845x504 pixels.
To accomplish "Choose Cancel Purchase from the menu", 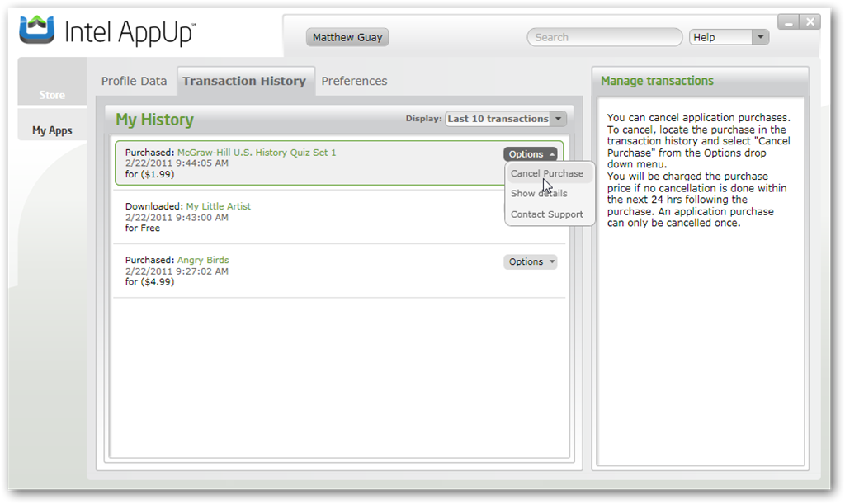I will (x=547, y=173).
